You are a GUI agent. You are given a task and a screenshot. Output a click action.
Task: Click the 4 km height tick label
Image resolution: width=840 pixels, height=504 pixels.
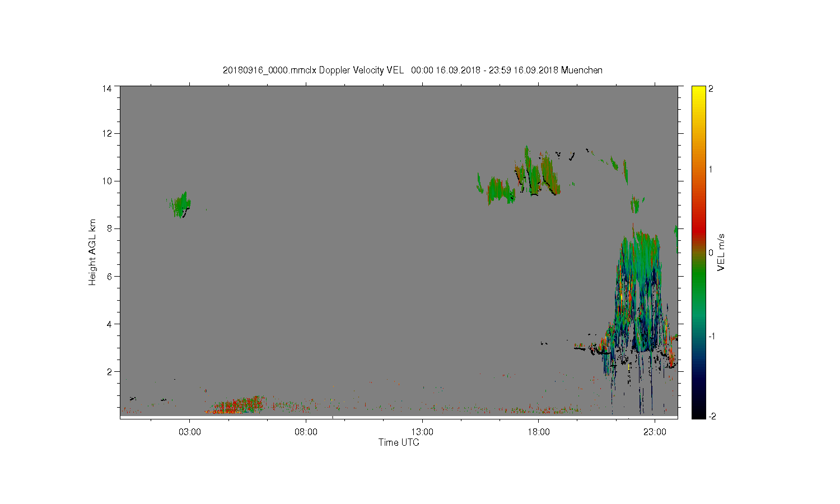pyautogui.click(x=109, y=324)
